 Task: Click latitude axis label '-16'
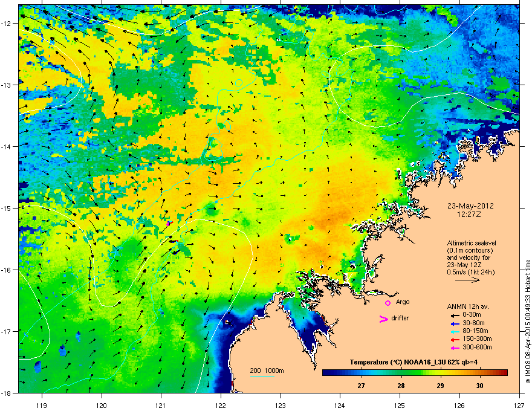pyautogui.click(x=7, y=270)
